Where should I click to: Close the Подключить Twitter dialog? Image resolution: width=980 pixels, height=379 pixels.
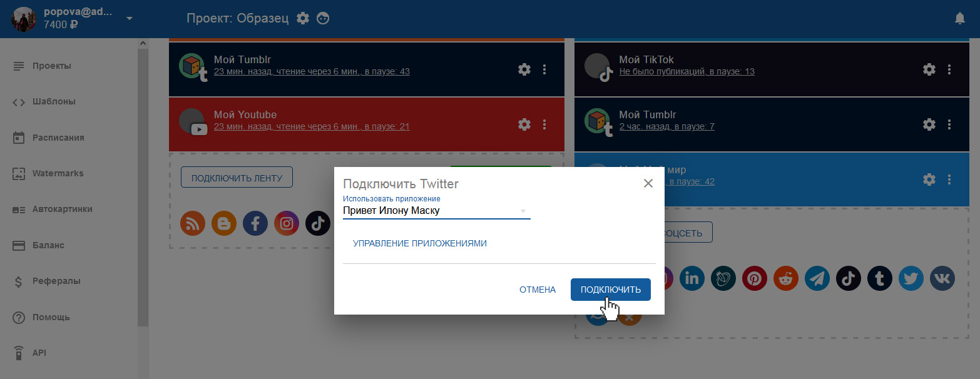point(648,183)
